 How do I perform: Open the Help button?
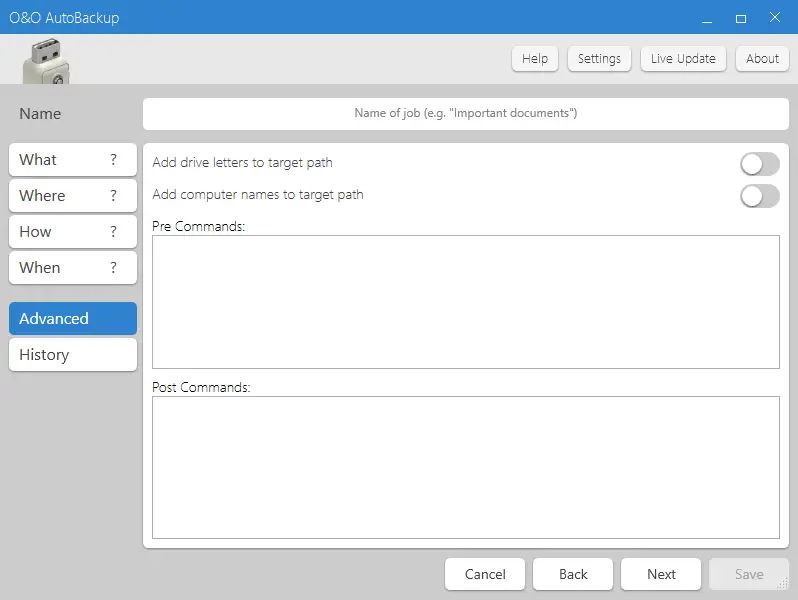[535, 59]
